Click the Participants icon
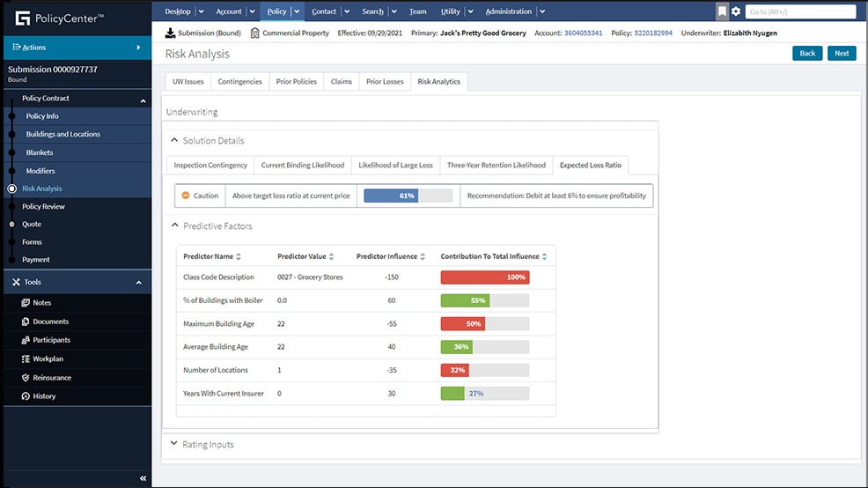868x488 pixels. 26,340
